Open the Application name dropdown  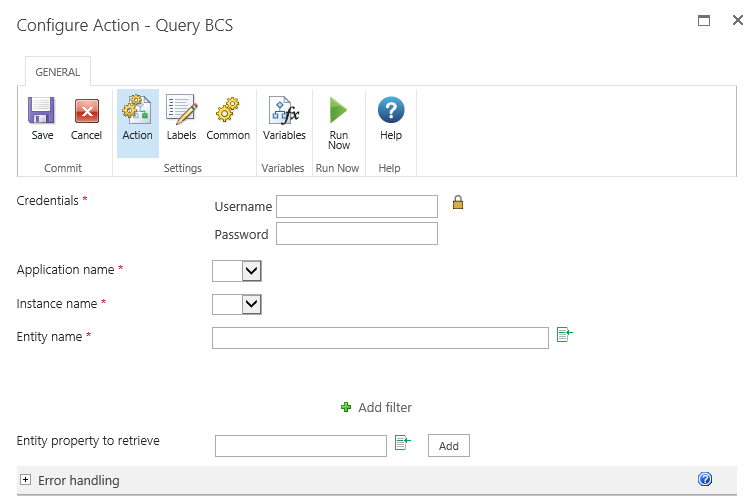(x=251, y=270)
